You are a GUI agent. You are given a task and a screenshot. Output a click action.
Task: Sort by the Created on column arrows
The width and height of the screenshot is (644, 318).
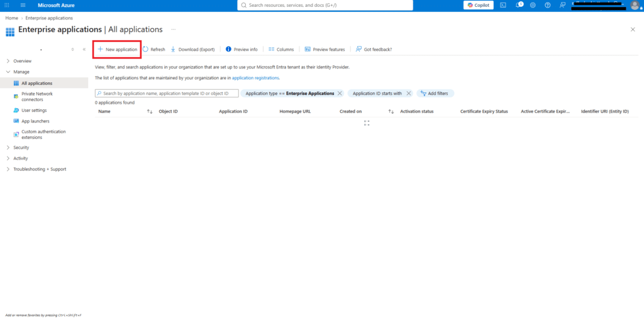coord(391,112)
